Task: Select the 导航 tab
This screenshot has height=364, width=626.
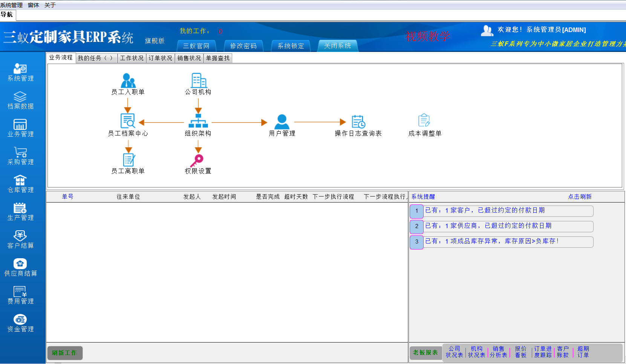Action: (x=7, y=14)
